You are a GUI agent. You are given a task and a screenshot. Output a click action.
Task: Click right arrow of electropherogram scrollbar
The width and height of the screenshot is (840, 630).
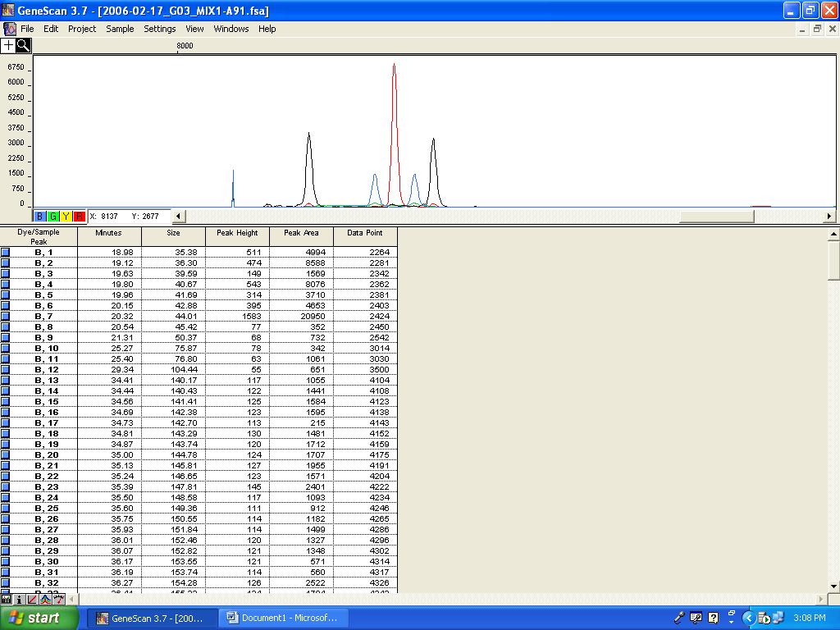(829, 217)
